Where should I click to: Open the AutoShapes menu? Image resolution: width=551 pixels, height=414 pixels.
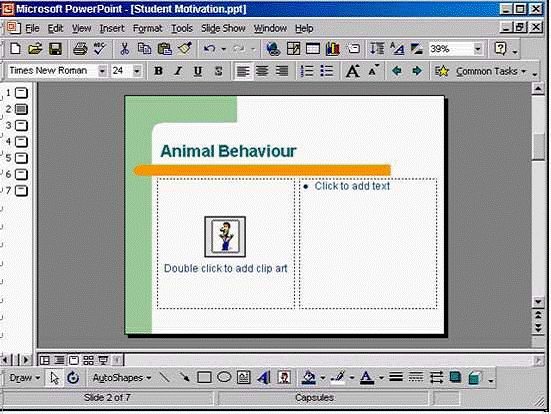[x=122, y=378]
